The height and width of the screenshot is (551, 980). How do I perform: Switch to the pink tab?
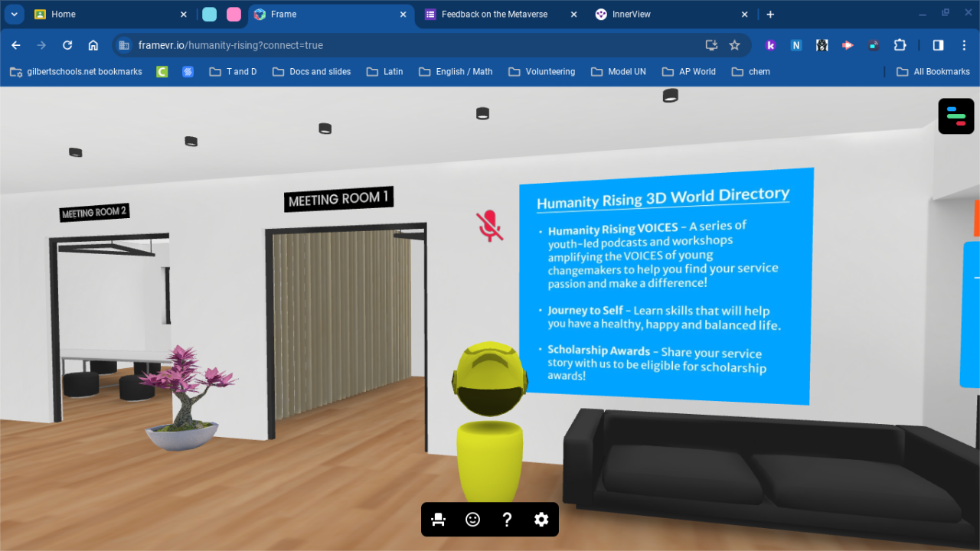tap(234, 15)
